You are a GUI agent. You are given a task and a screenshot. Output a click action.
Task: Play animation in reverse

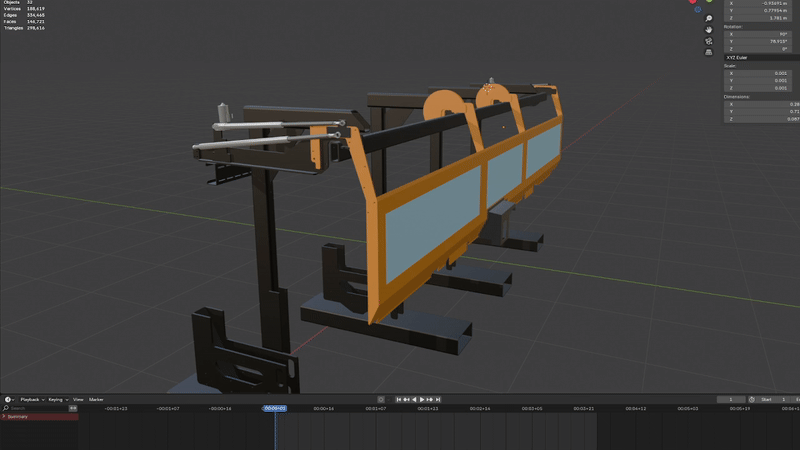pyautogui.click(x=414, y=399)
